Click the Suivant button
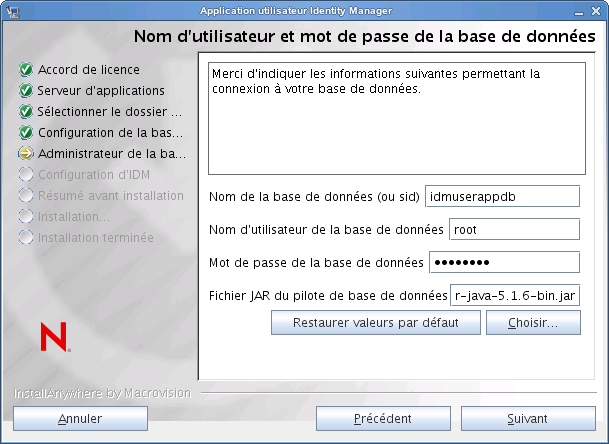Viewport: 609px width, 444px height. (528, 418)
